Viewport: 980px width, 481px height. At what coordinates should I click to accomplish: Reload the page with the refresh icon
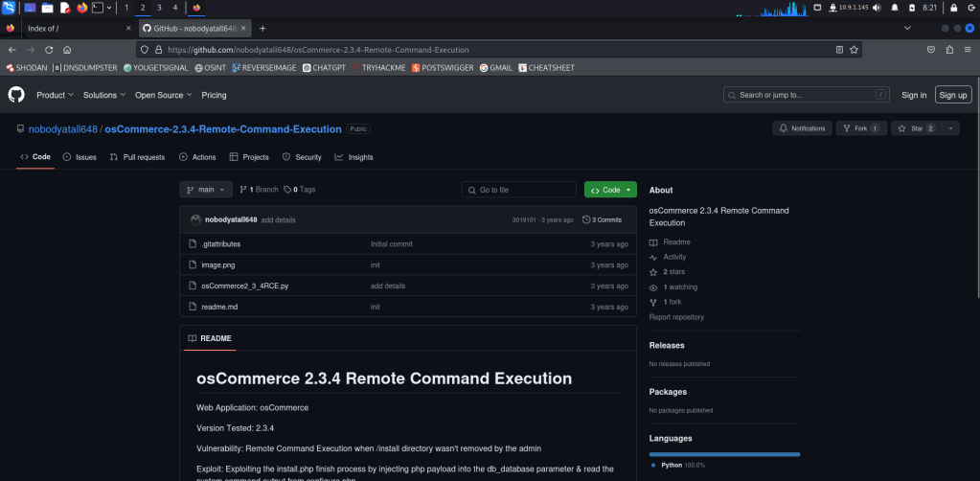click(48, 49)
